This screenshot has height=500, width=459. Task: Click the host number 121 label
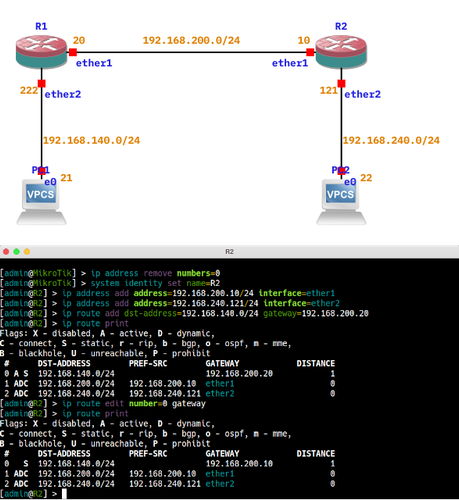(329, 90)
